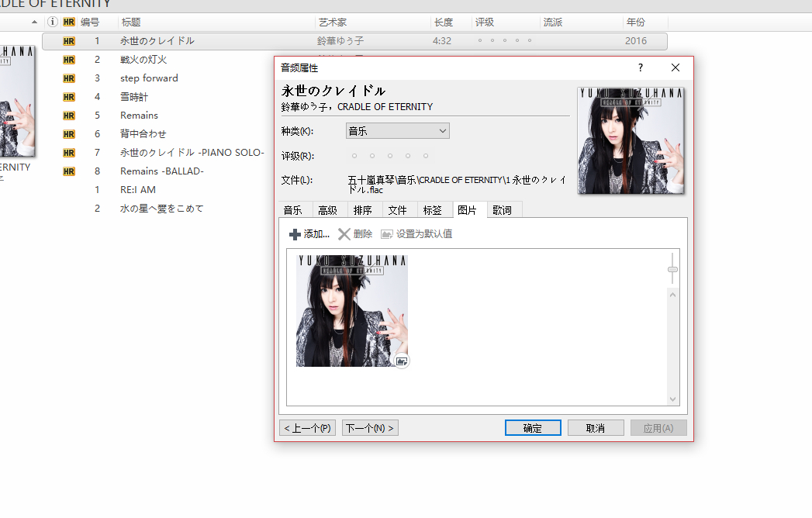Click album cover in the left library pane
The width and height of the screenshot is (812, 518).
[x=17, y=101]
